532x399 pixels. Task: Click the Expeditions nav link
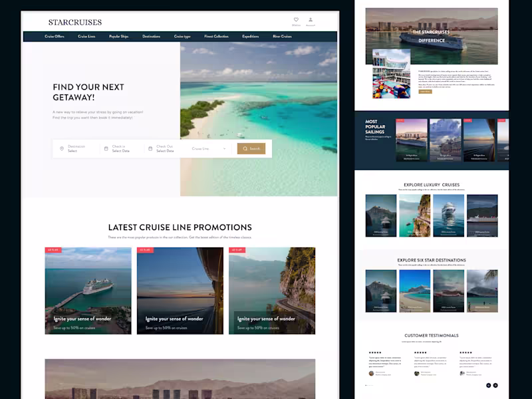pyautogui.click(x=249, y=37)
